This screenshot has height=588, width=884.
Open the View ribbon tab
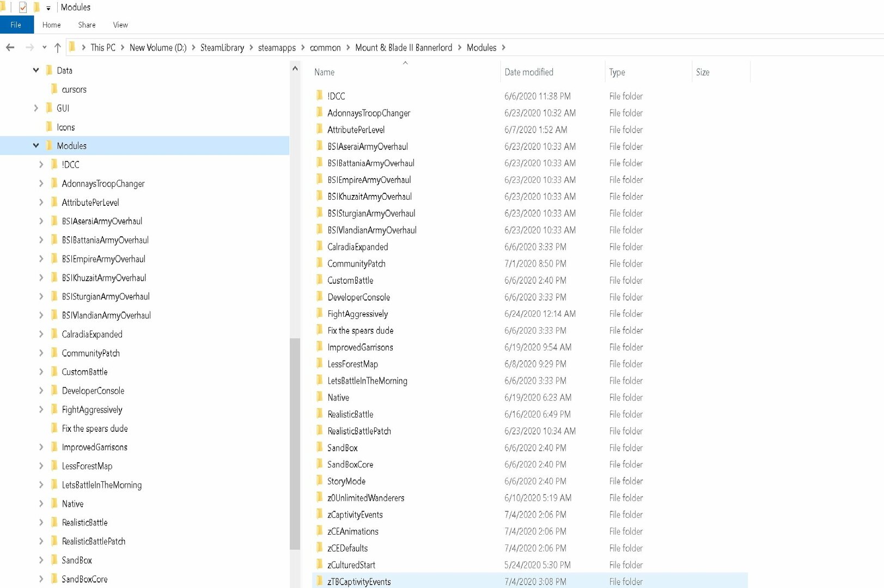point(120,24)
